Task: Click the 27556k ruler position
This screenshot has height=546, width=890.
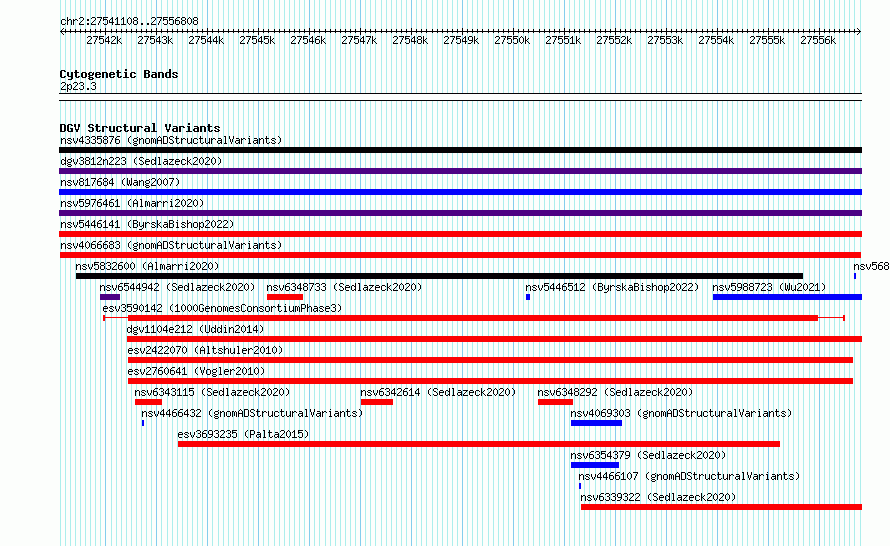Action: click(x=818, y=40)
